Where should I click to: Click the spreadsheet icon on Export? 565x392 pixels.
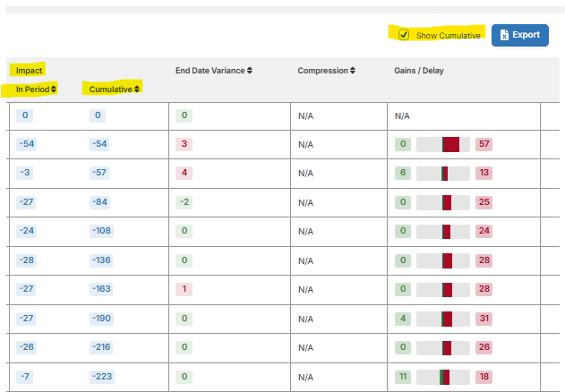coord(504,35)
